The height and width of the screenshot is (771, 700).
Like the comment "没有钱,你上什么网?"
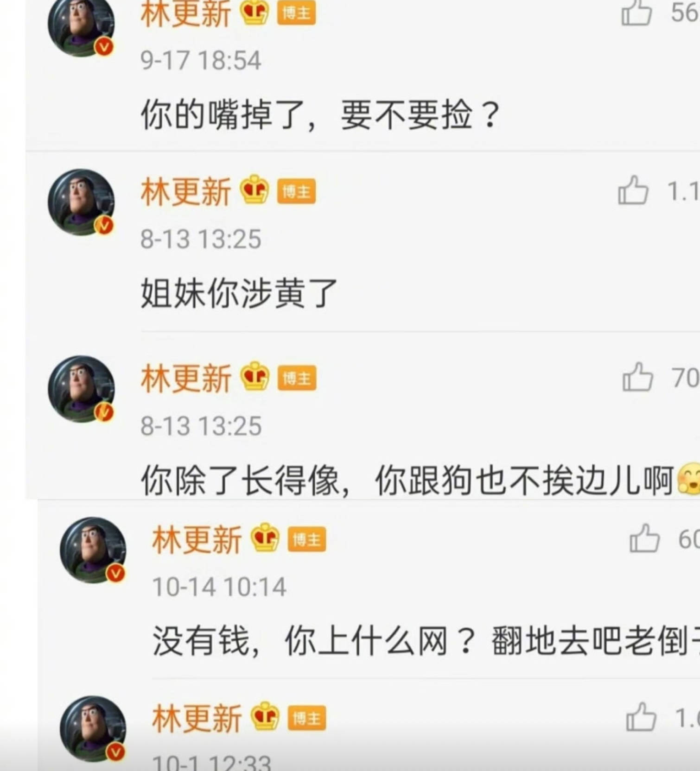pyautogui.click(x=644, y=538)
